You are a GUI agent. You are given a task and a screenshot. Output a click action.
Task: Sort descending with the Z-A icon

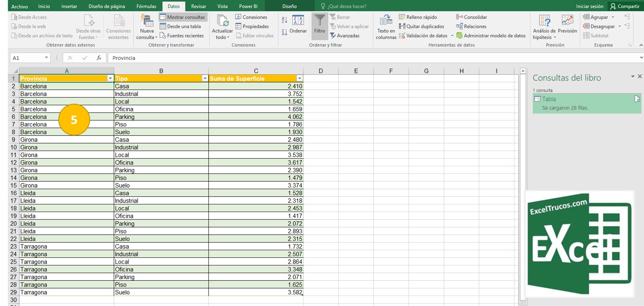(284, 32)
